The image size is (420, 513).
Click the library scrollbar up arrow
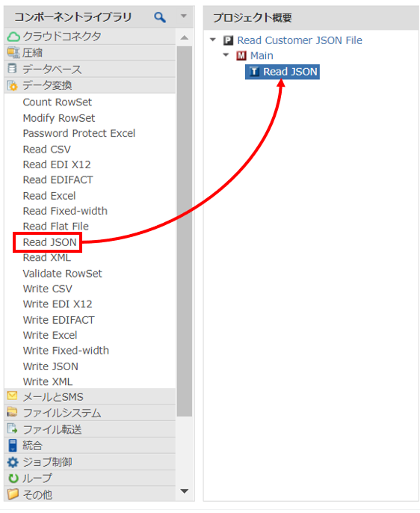coord(185,37)
